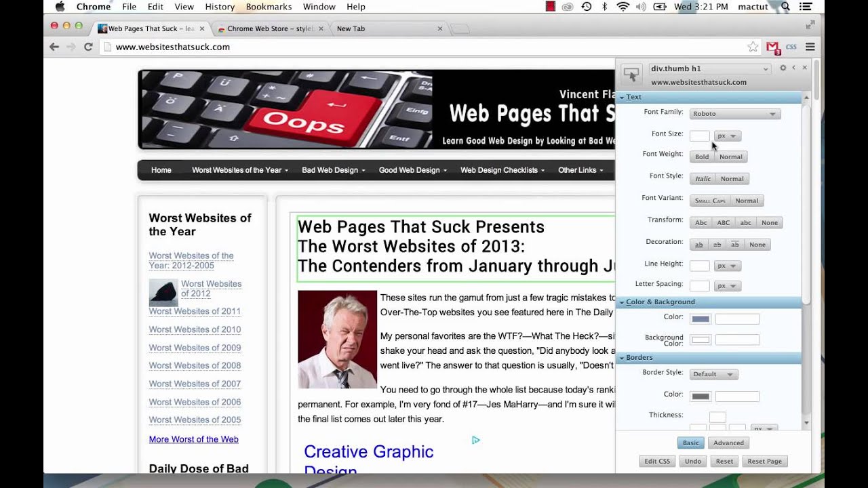Click the AdChoices icon on the ad
The width and height of the screenshot is (868, 488).
pyautogui.click(x=476, y=441)
